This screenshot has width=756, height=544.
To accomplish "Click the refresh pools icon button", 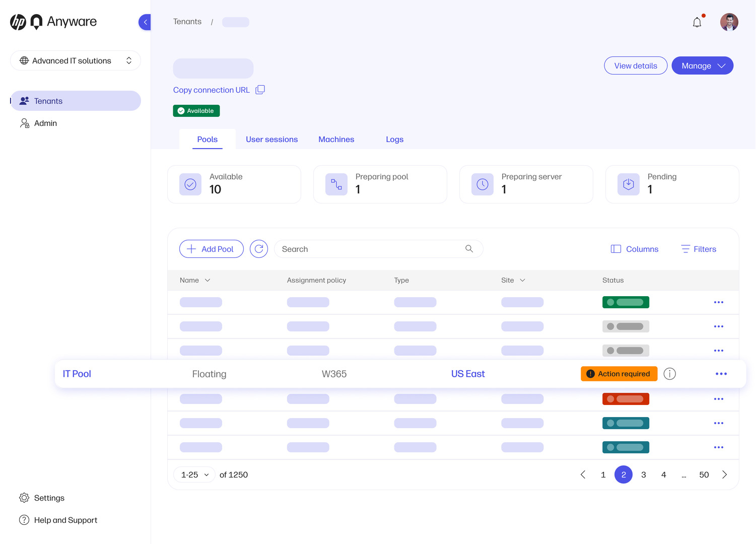I will click(259, 249).
